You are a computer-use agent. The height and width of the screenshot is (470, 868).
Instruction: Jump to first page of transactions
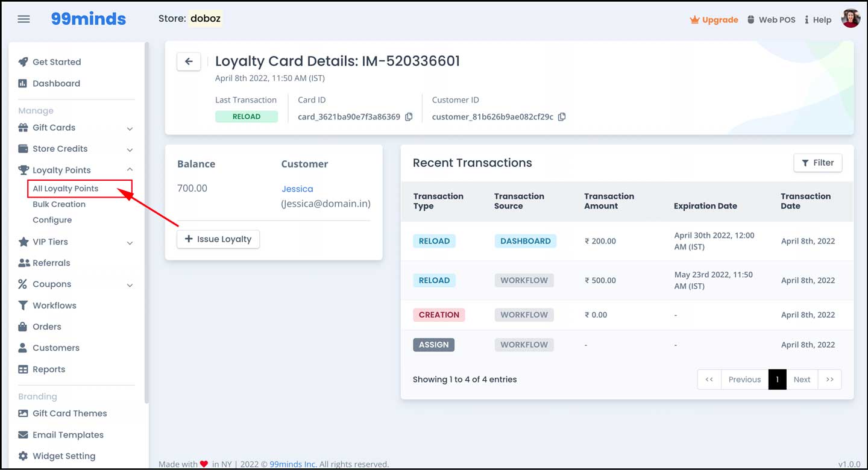pyautogui.click(x=709, y=380)
